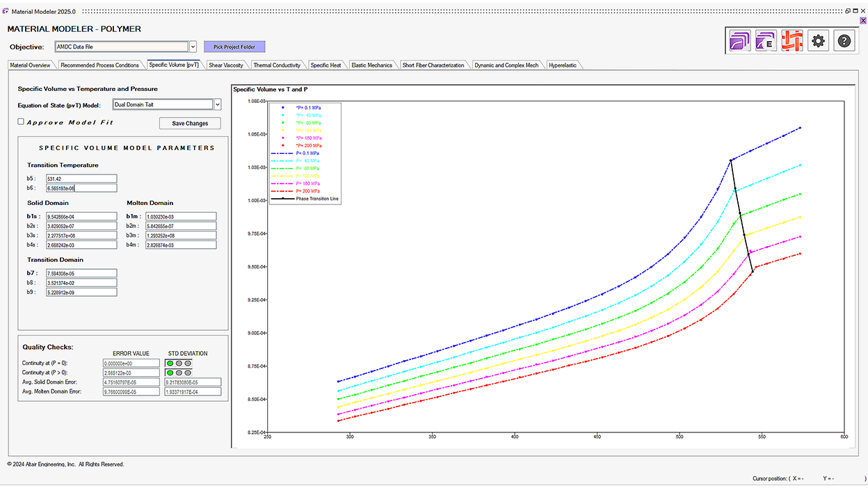Screen dimensions: 868x488
Task: Go to the Material Overview tab
Action: coord(30,65)
